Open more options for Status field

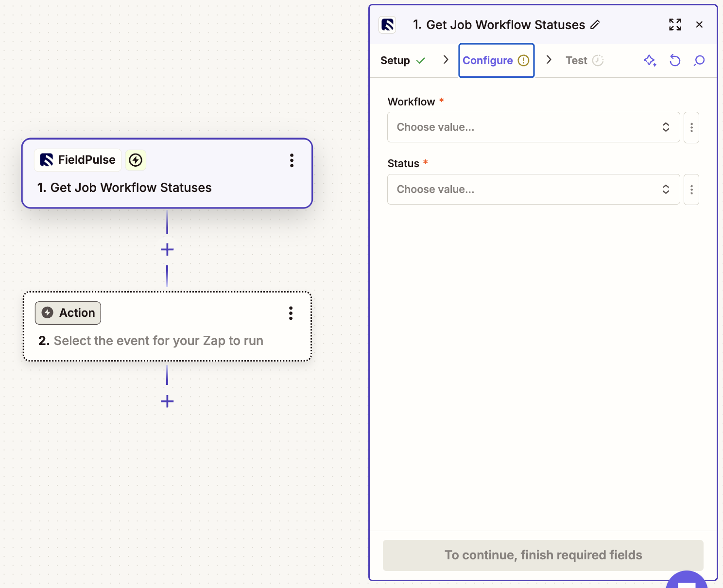coord(691,190)
